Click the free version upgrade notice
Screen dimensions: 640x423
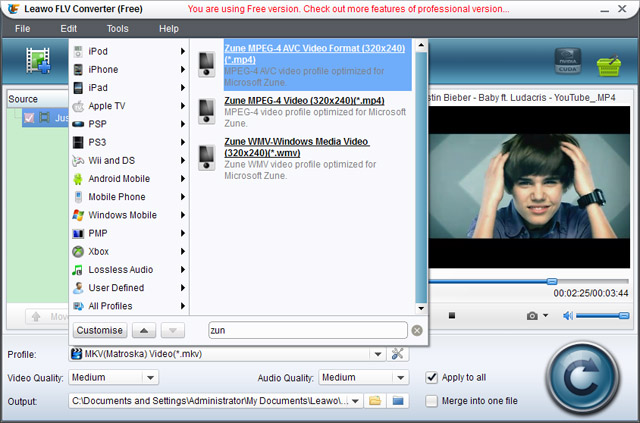pyautogui.click(x=348, y=9)
